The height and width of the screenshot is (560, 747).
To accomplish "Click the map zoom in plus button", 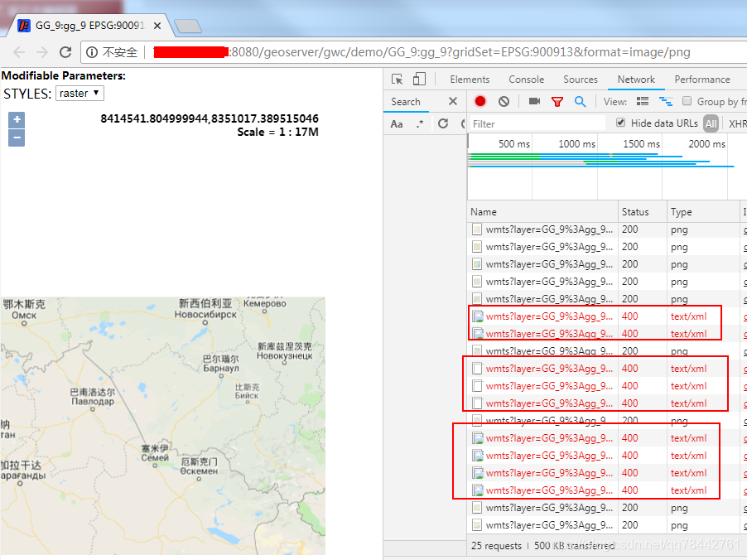I will pos(16,119).
